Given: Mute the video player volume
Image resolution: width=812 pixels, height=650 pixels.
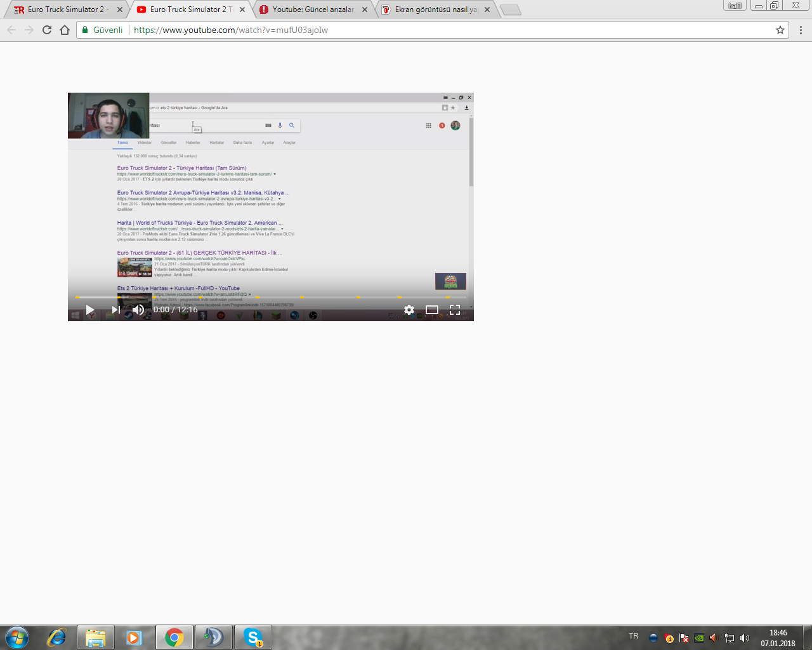Looking at the screenshot, I should pos(138,310).
